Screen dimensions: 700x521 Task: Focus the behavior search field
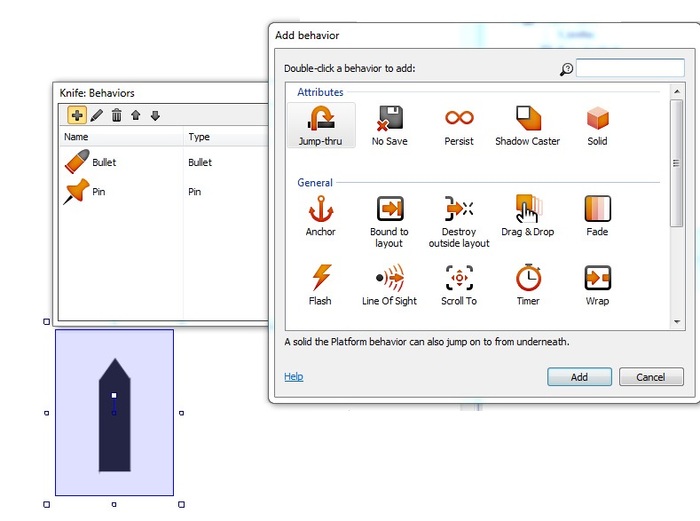[x=630, y=68]
